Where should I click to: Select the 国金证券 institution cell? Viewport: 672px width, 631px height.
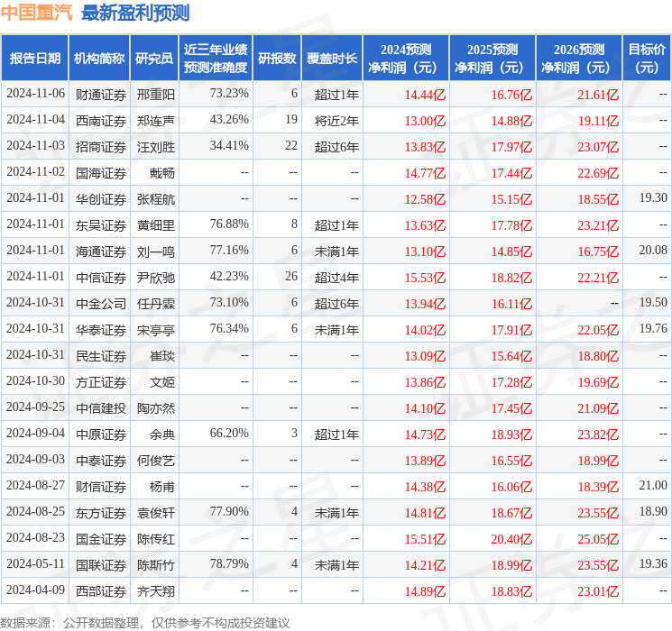(x=101, y=538)
